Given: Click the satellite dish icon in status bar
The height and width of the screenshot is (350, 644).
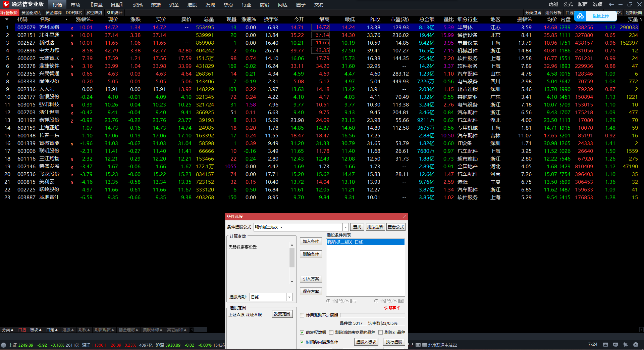Looking at the screenshot, I should (626, 345).
